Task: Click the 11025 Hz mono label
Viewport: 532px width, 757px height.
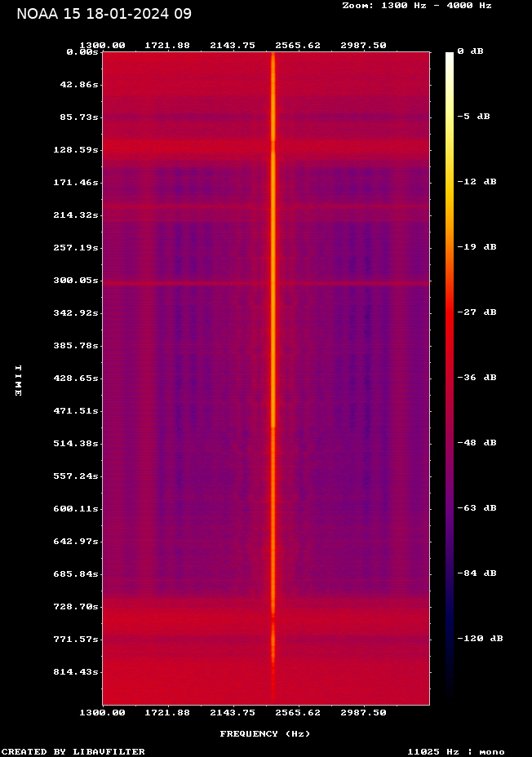Action: [456, 751]
